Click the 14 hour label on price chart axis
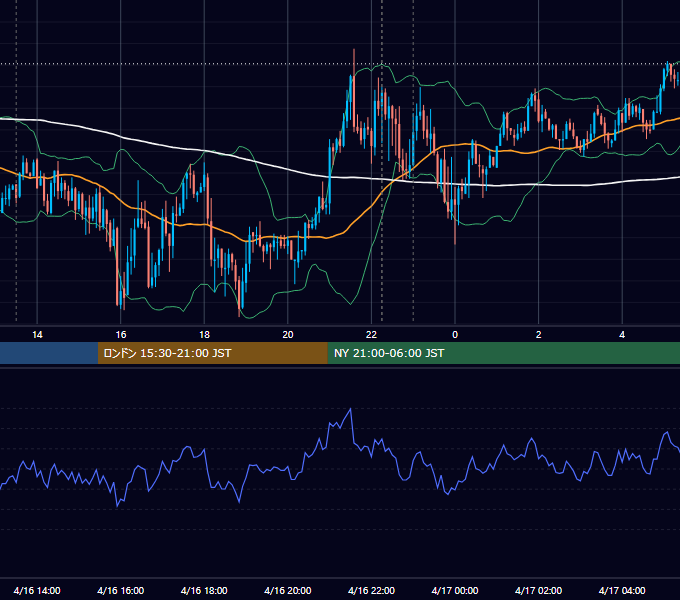This screenshot has height=600, width=680. [37, 335]
